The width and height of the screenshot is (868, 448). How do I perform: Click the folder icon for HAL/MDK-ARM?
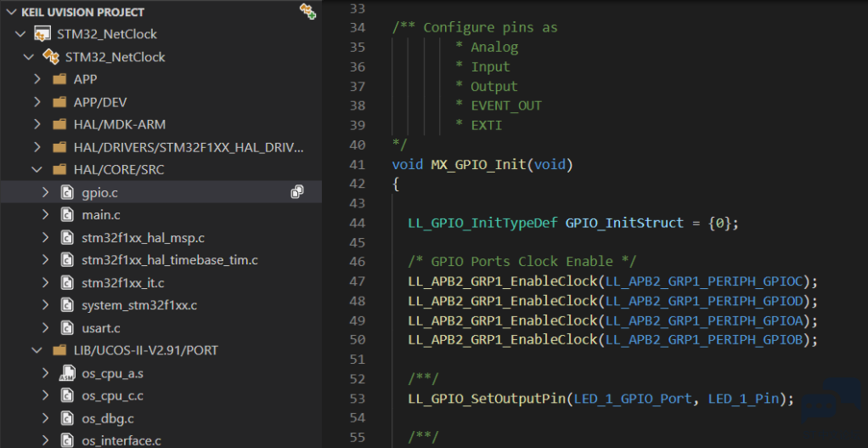(x=59, y=125)
